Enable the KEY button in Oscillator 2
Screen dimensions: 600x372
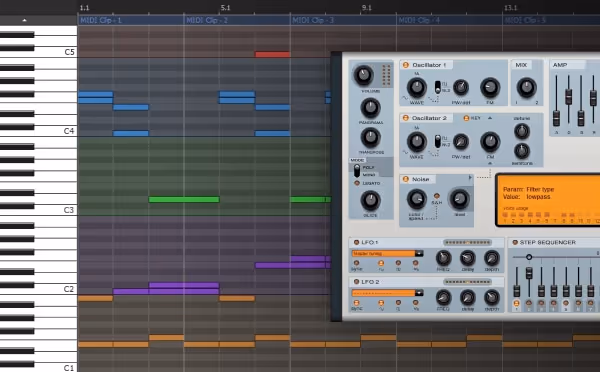pos(466,118)
